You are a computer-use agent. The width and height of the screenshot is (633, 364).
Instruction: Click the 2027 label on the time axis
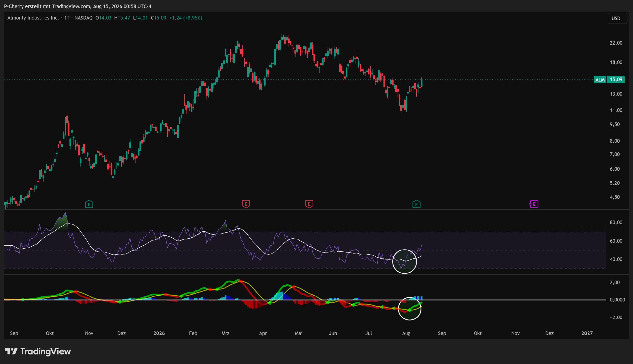[587, 333]
